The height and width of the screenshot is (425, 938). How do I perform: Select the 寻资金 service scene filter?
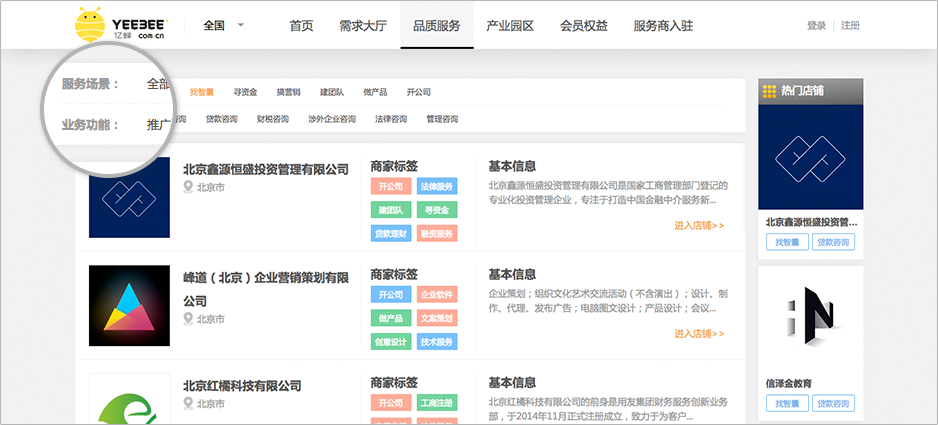tap(245, 92)
